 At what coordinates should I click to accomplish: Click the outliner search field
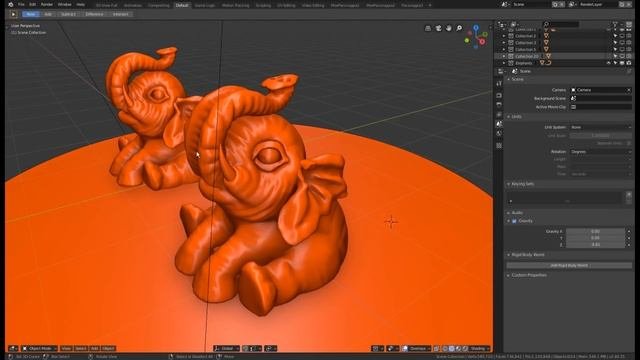561,24
